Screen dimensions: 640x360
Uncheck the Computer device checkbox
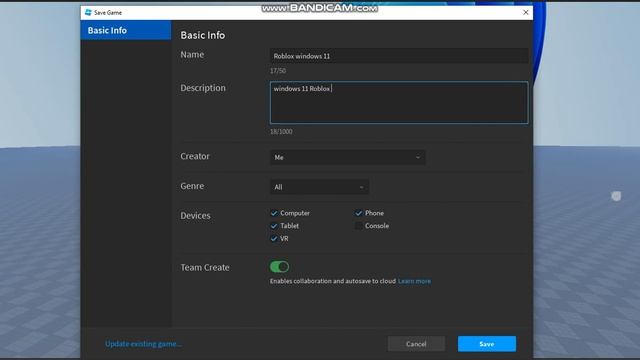click(x=274, y=213)
